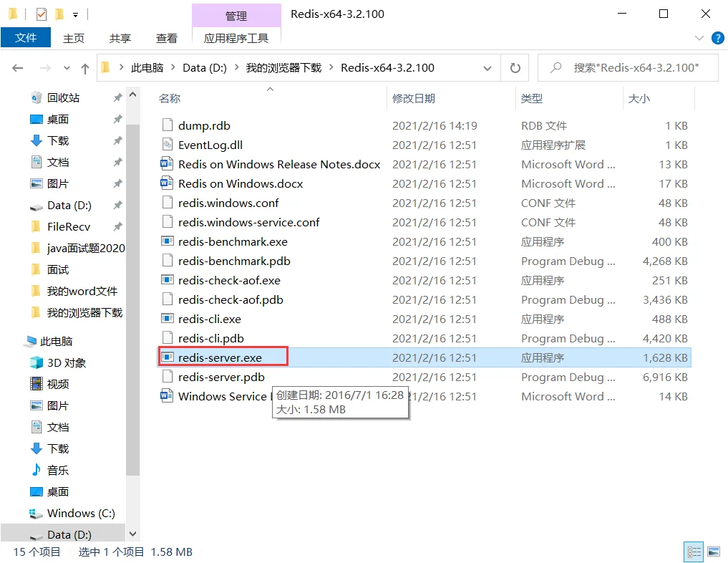
Task: Sort files by the 修改日期 column header
Action: point(413,98)
